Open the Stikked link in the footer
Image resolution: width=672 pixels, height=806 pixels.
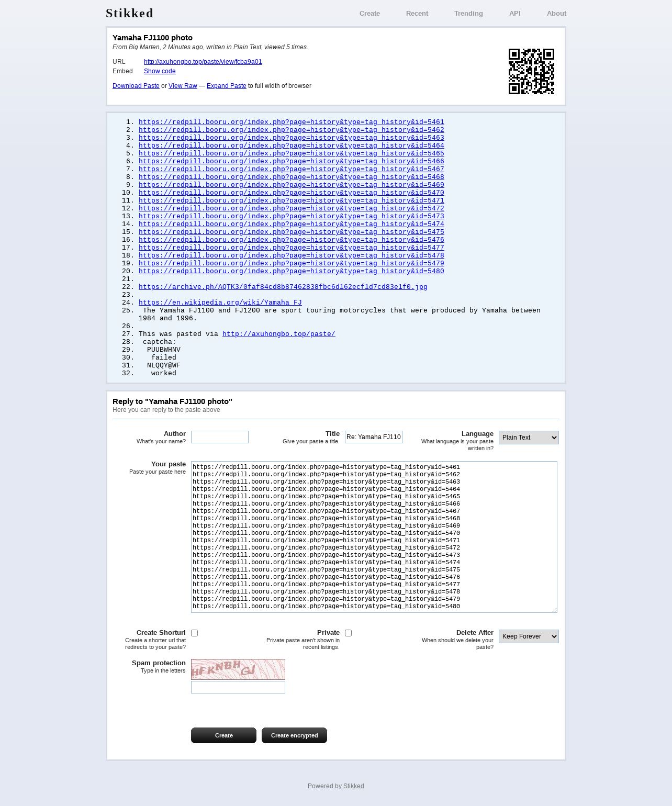[354, 786]
